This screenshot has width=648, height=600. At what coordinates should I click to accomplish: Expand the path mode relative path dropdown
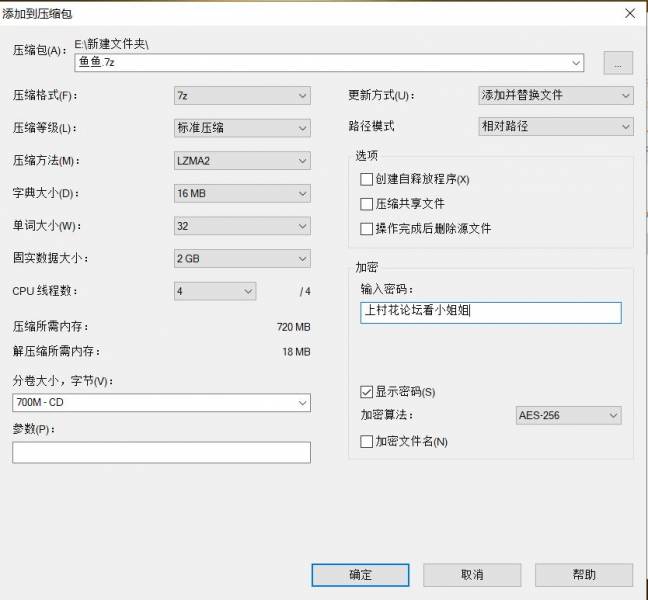click(556, 127)
